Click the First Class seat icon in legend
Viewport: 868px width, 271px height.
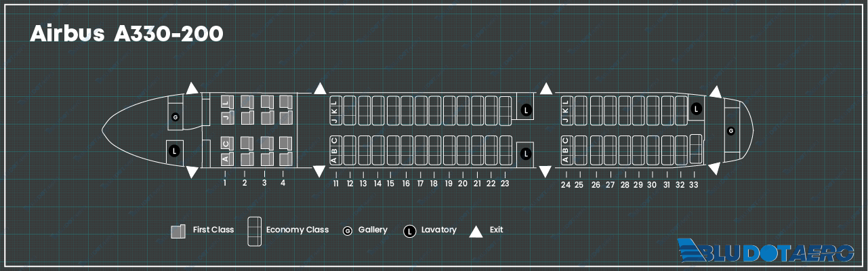pos(178,231)
